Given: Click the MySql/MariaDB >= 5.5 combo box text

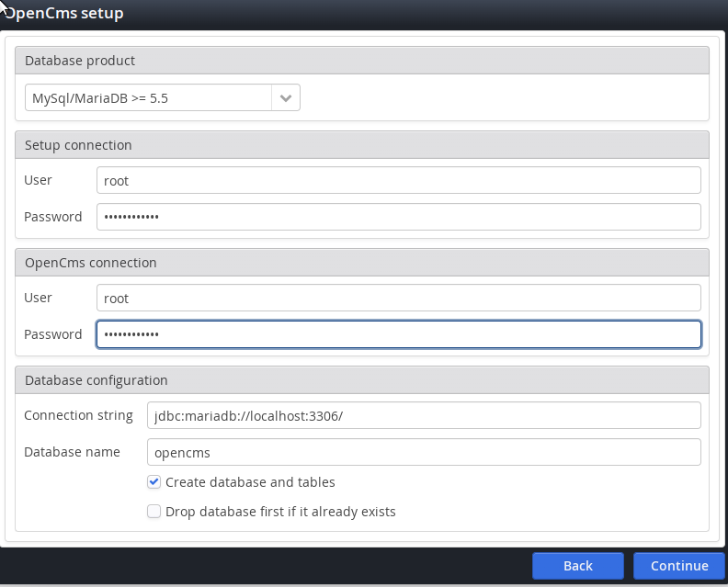Looking at the screenshot, I should tap(148, 98).
